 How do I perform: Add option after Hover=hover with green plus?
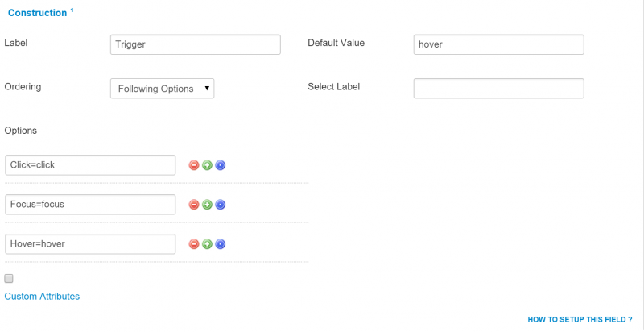pos(207,244)
